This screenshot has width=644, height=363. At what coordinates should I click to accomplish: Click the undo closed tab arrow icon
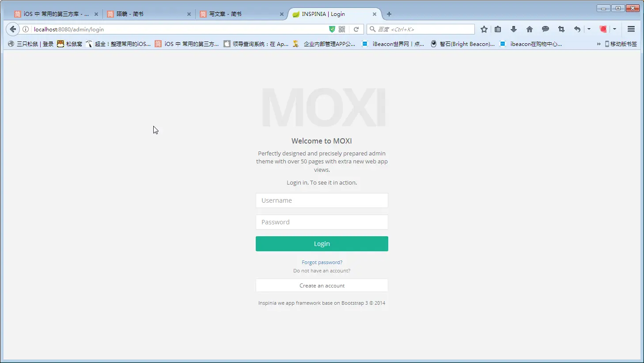tap(577, 29)
